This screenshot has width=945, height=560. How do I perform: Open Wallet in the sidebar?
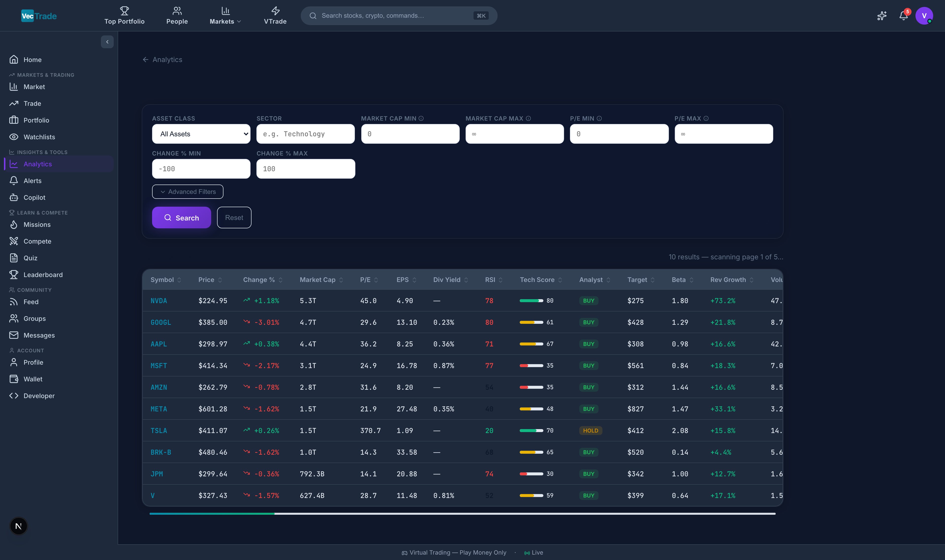tap(59, 379)
